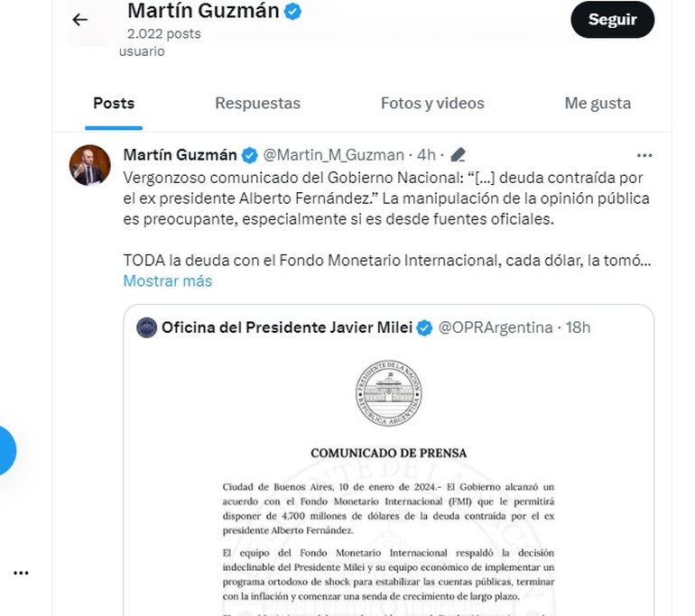This screenshot has height=616, width=695.
Task: Open the Comunicado de Prensa image
Action: [x=389, y=487]
